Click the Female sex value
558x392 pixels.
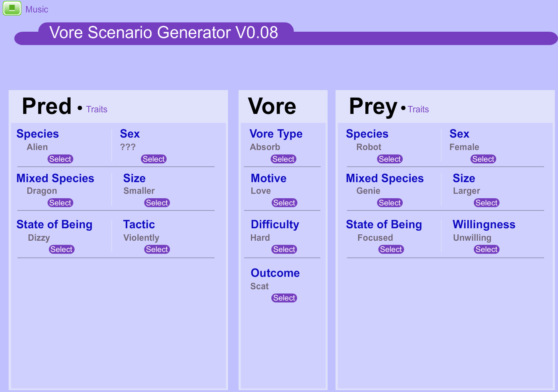tap(464, 147)
